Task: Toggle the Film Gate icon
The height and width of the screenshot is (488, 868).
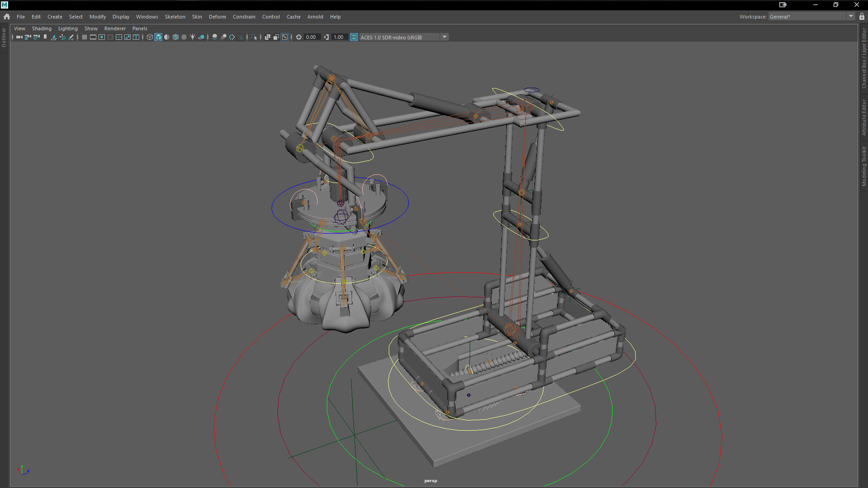Action: (x=93, y=37)
